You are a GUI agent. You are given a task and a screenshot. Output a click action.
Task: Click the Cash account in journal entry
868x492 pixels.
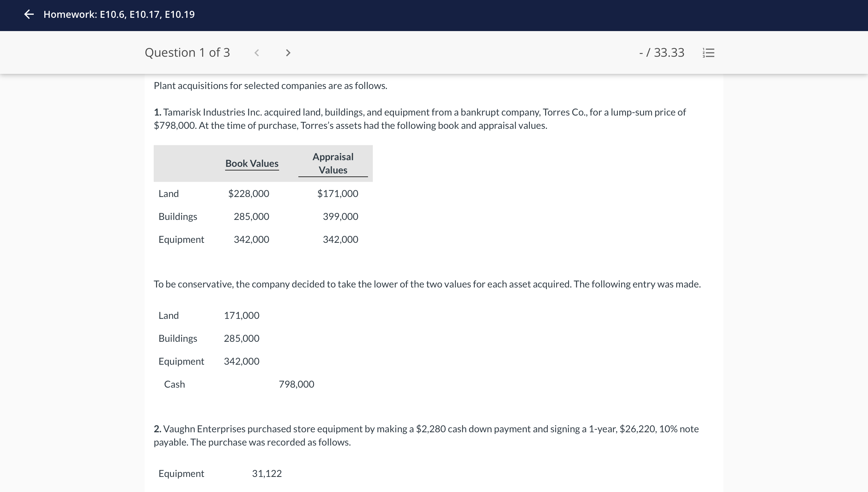click(x=174, y=384)
